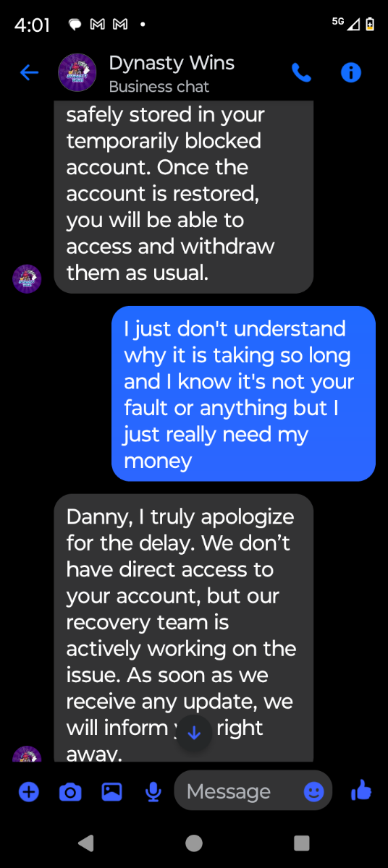Tap the "Danny, I truly apologize" message
This screenshot has height=868, width=388.
(184, 628)
